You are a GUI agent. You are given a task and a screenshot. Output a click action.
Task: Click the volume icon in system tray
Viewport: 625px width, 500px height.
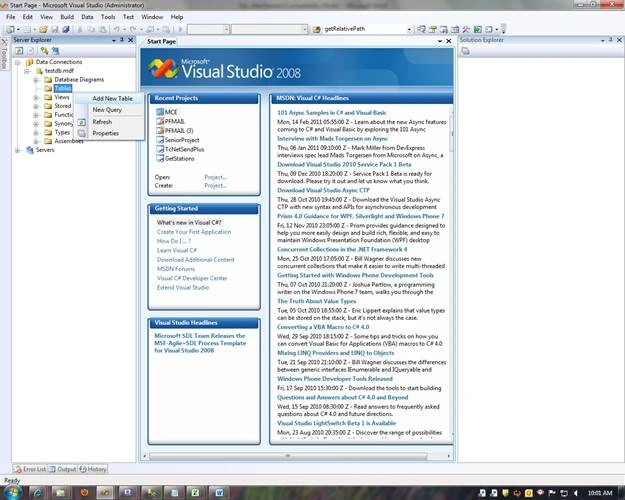(x=576, y=493)
